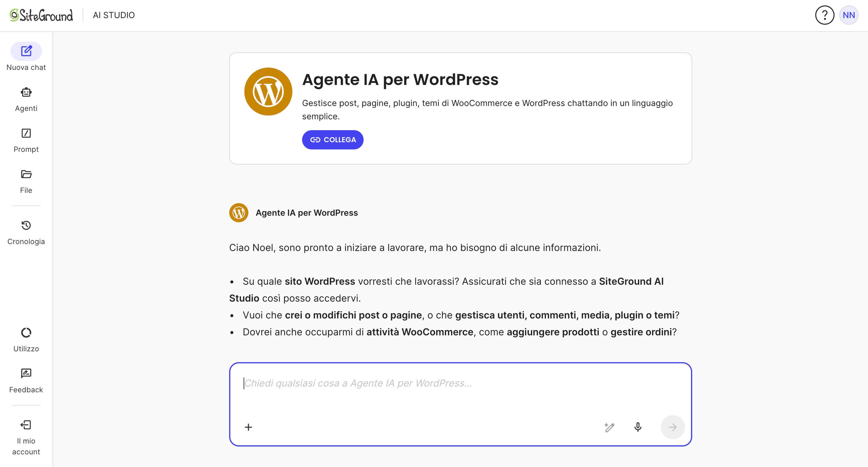The width and height of the screenshot is (868, 467).
Task: Click the SiteGround logo
Action: (40, 15)
